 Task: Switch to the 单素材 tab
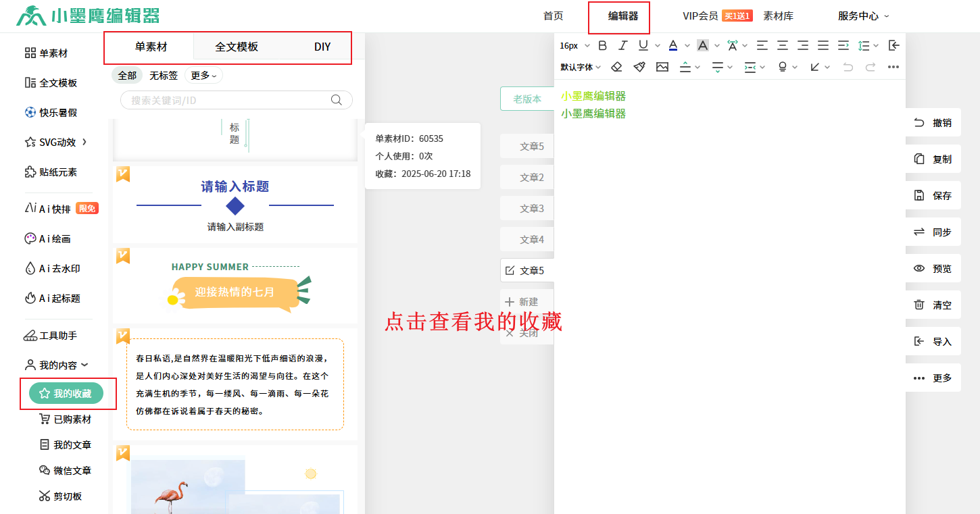tap(151, 47)
